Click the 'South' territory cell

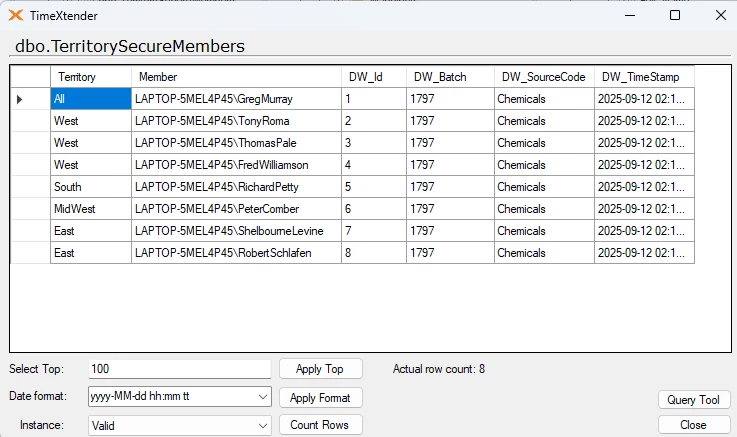tap(91, 187)
